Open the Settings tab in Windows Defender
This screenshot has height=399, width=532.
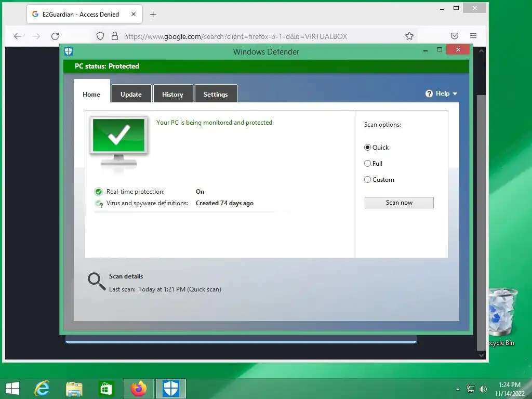216,94
